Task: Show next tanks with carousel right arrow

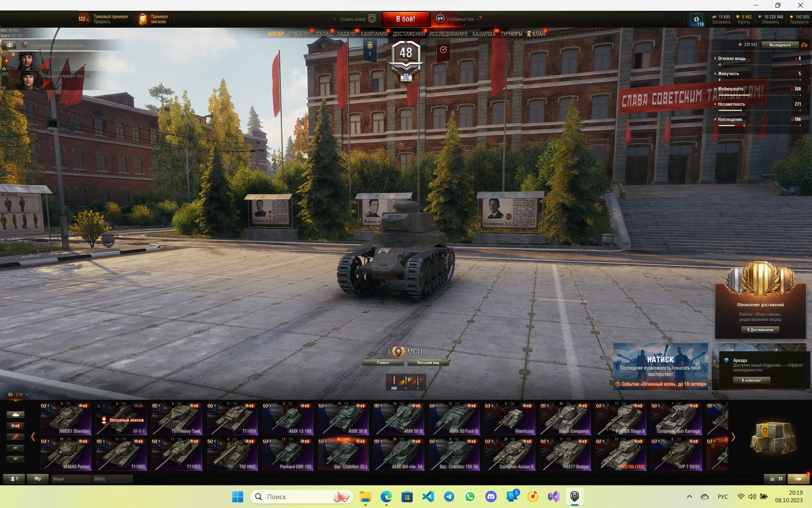Action: [733, 437]
